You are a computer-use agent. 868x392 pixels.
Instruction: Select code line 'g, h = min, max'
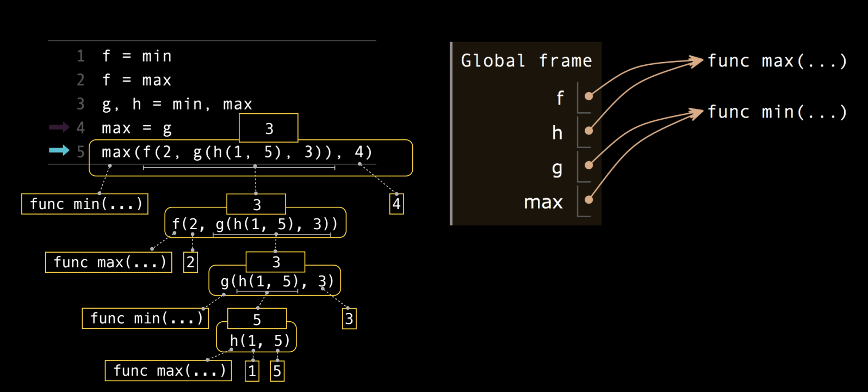coord(177,104)
